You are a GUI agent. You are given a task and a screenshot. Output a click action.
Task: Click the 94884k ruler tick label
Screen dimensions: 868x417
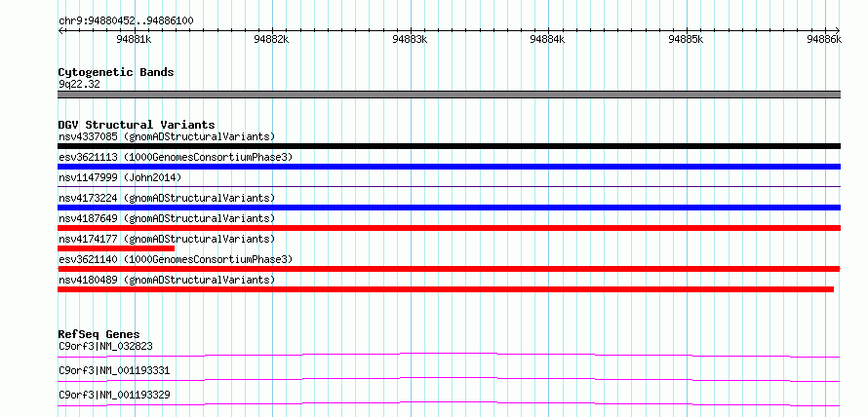point(547,39)
